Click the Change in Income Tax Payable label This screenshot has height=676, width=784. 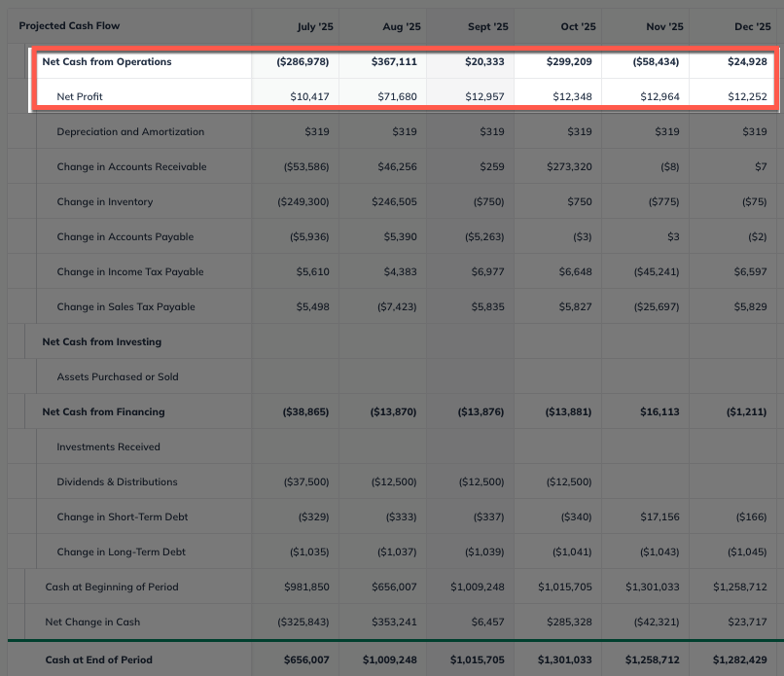[130, 271]
